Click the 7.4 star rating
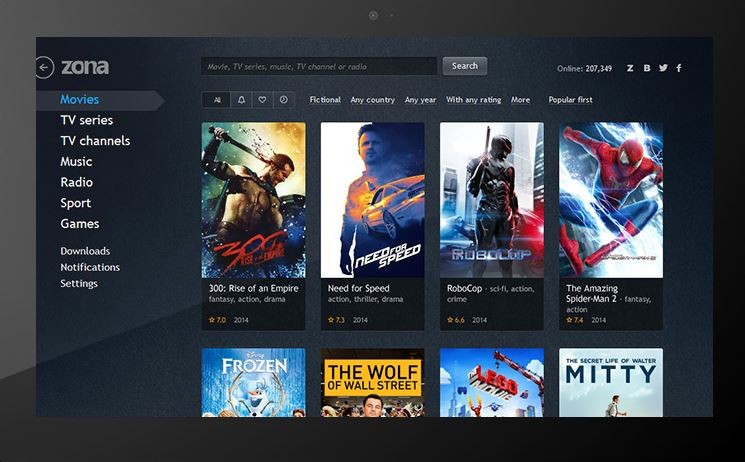This screenshot has width=745, height=462. point(575,320)
